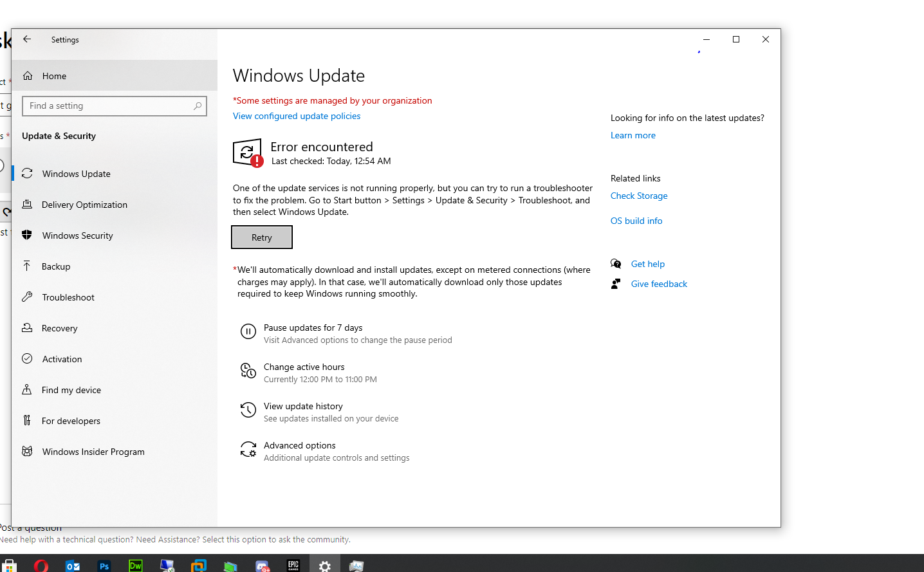Click the update history clock icon

248,410
